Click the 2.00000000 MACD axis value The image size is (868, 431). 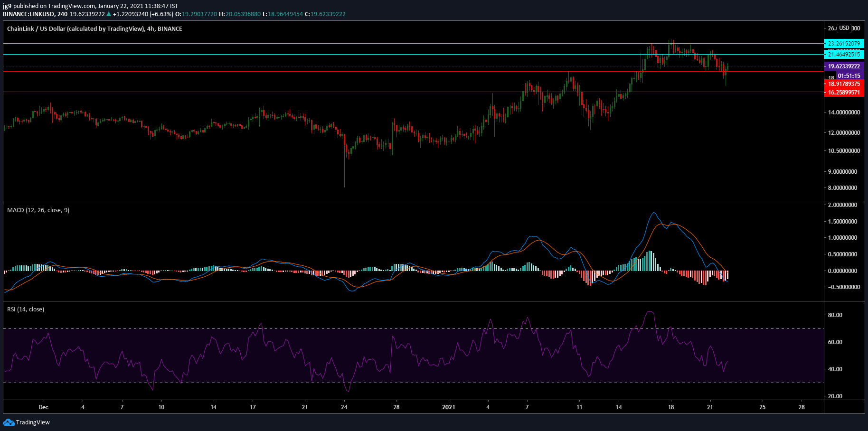[842, 205]
